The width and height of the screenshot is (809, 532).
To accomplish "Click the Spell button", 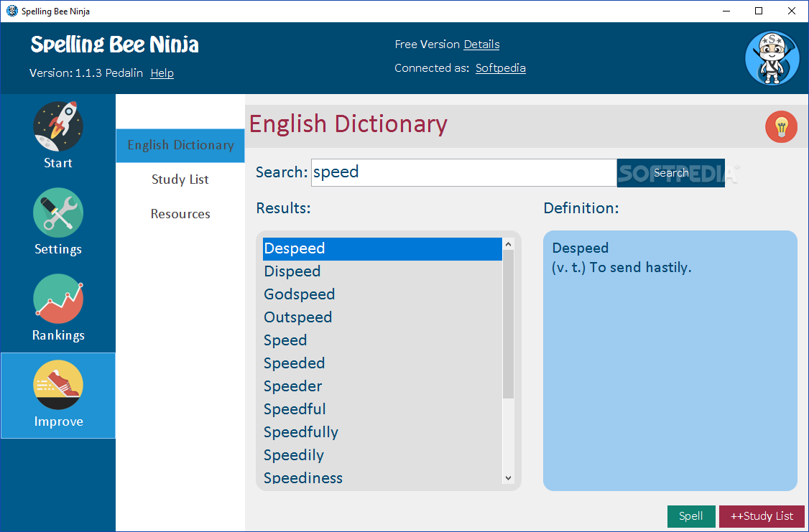I will point(691,516).
